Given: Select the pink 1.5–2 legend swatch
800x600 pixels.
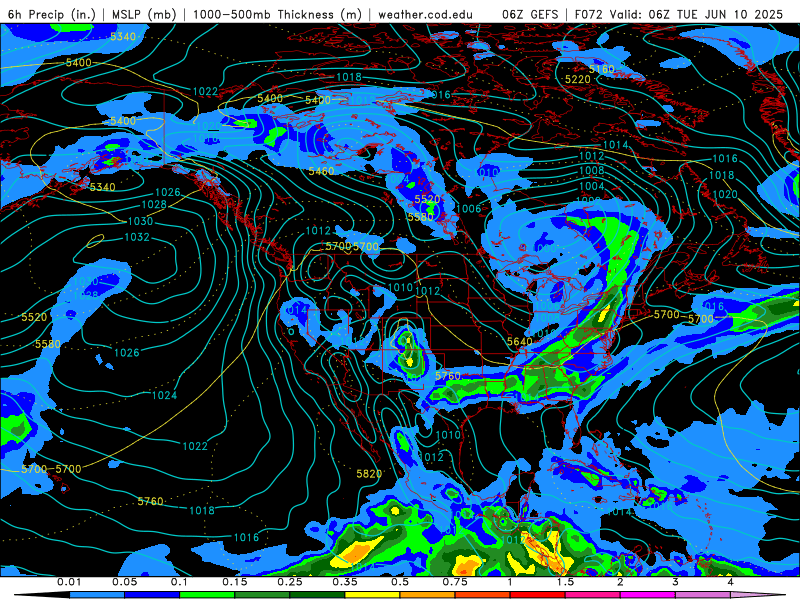Looking at the screenshot, I should (x=593, y=595).
